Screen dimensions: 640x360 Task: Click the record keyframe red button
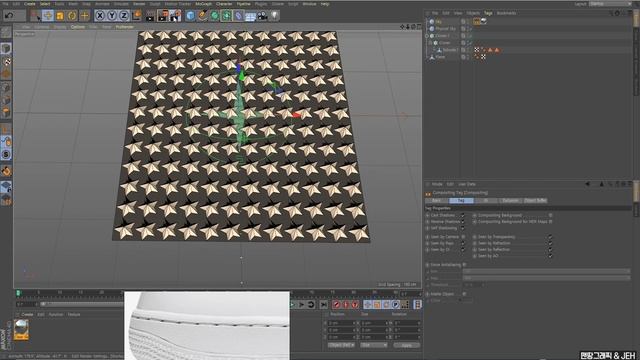[336, 304]
